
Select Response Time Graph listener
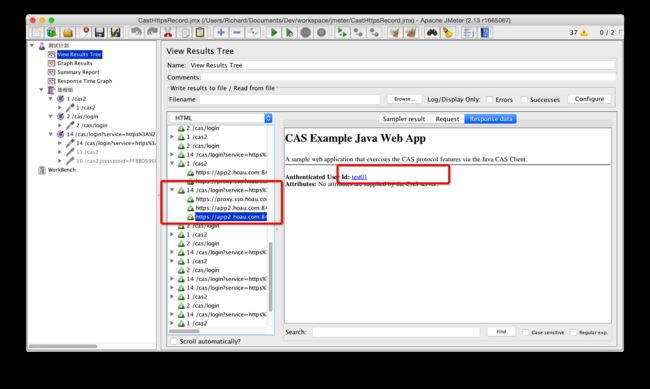point(85,81)
